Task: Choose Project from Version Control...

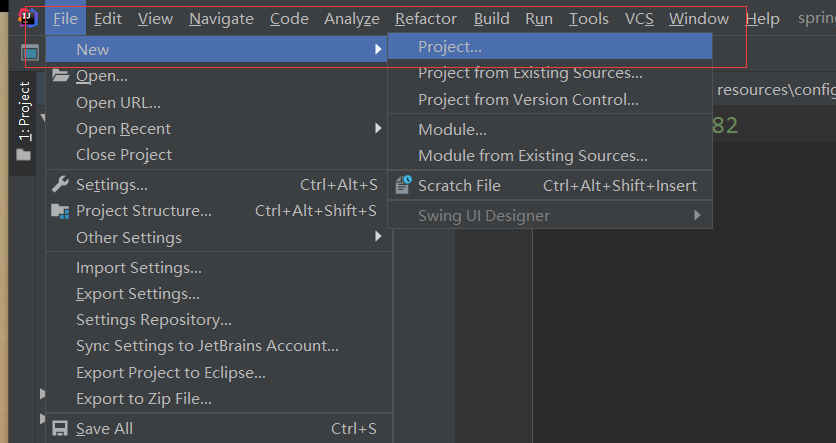Action: pyautogui.click(x=528, y=99)
